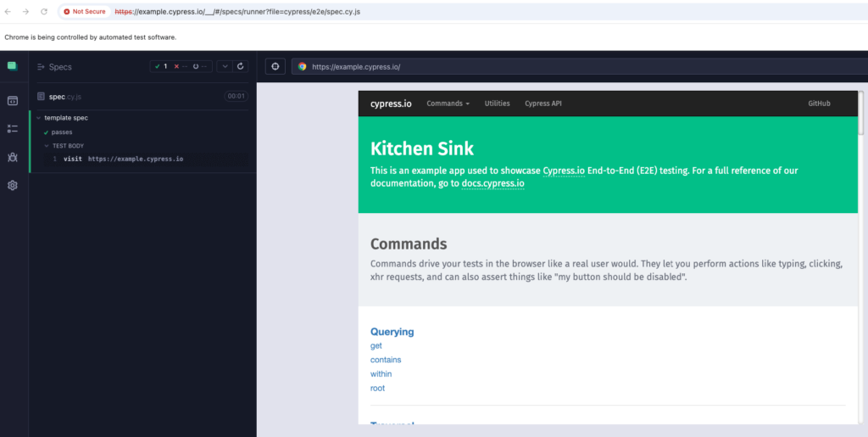
Task: Click the browser back arrow
Action: tap(8, 11)
